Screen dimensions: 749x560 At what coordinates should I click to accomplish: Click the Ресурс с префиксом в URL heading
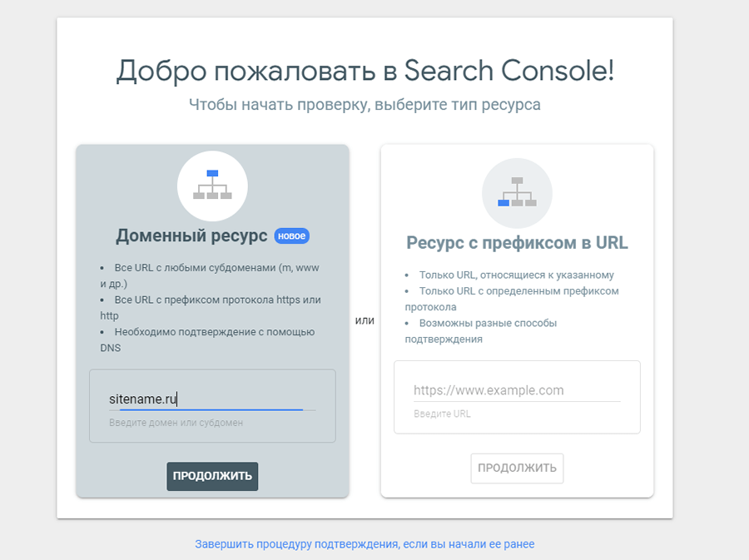pos(517,242)
